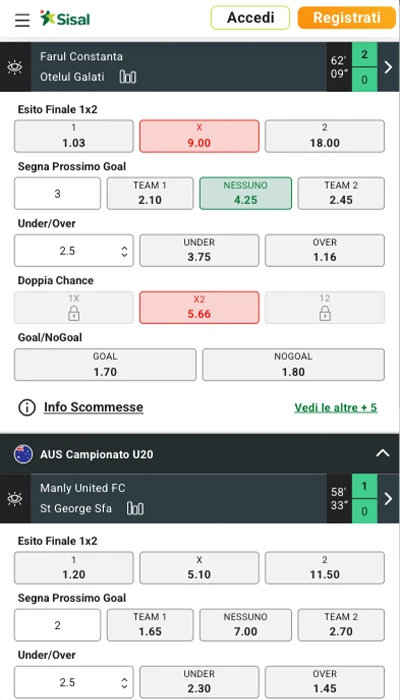This screenshot has width=400, height=700.
Task: Open Manly United match details arrow
Action: coord(388,499)
